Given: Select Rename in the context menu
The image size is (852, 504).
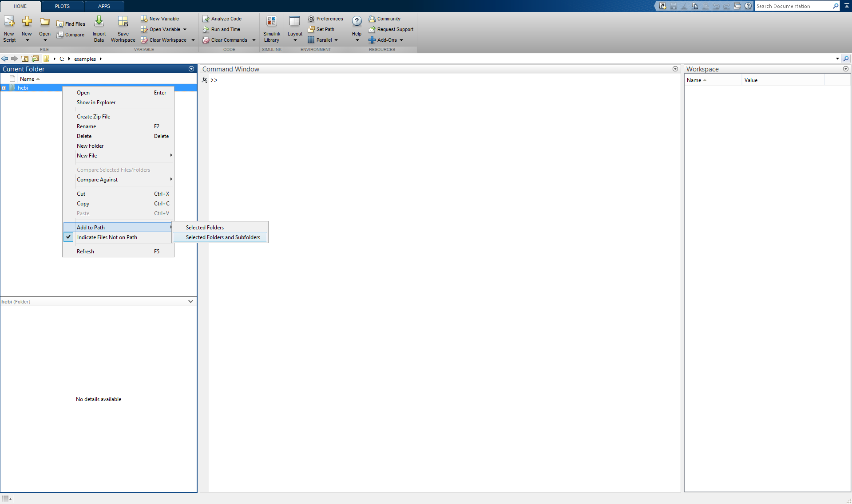Looking at the screenshot, I should tap(86, 126).
